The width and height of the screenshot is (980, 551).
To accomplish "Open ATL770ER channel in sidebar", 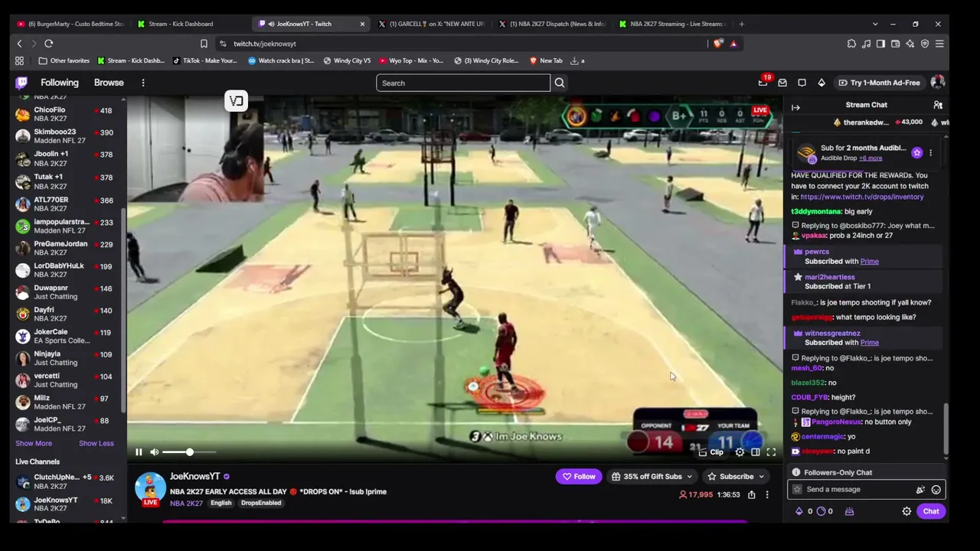I will (x=64, y=204).
